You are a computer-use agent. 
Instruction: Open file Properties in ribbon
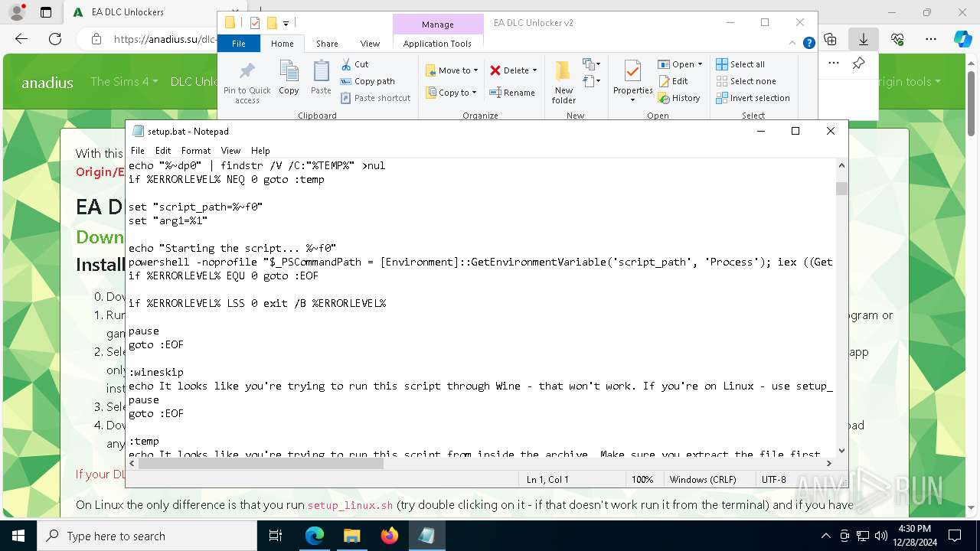point(632,81)
